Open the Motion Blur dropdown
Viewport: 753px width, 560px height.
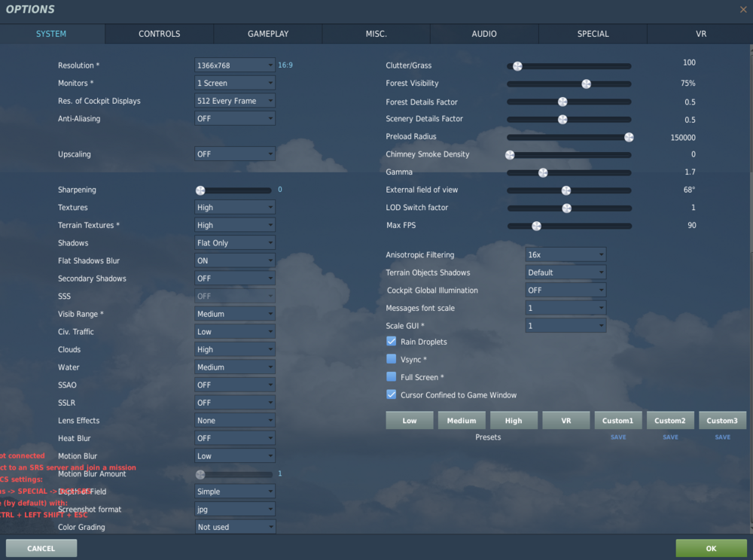tap(235, 456)
